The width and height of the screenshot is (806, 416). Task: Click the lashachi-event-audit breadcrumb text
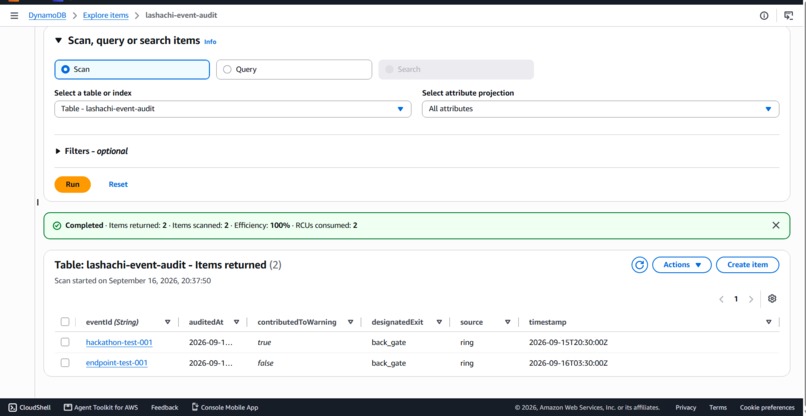point(182,15)
